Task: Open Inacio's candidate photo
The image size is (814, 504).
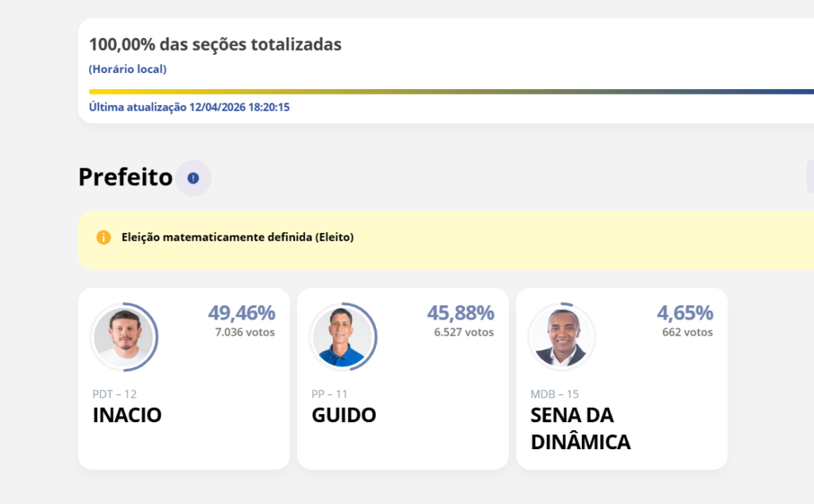Action: coord(123,338)
